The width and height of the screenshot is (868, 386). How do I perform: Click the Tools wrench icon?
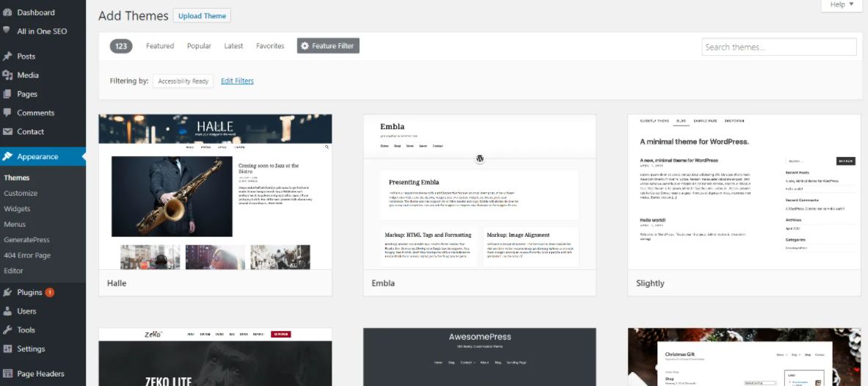(x=7, y=330)
